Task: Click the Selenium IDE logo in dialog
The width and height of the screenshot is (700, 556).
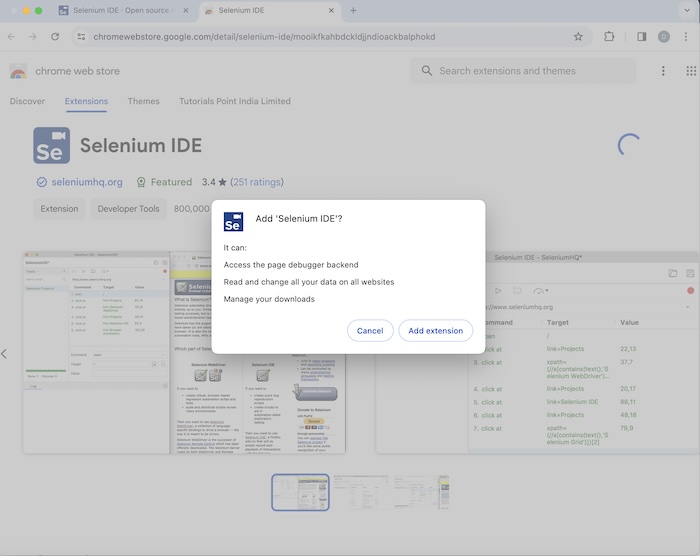Action: click(233, 222)
